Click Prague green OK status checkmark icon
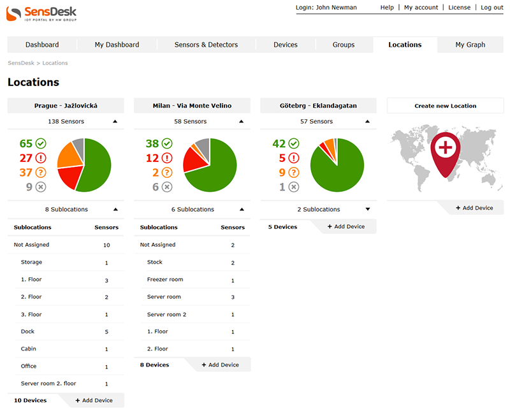Screen dimensions: 510x420 [41, 143]
